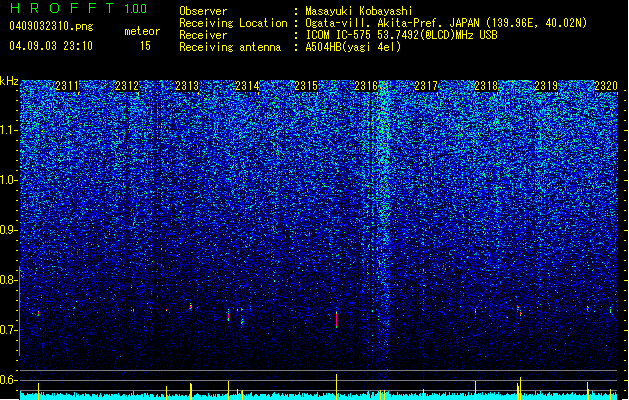The width and height of the screenshot is (629, 400).
Task: Click the 2319 time marker
Action: point(546,86)
